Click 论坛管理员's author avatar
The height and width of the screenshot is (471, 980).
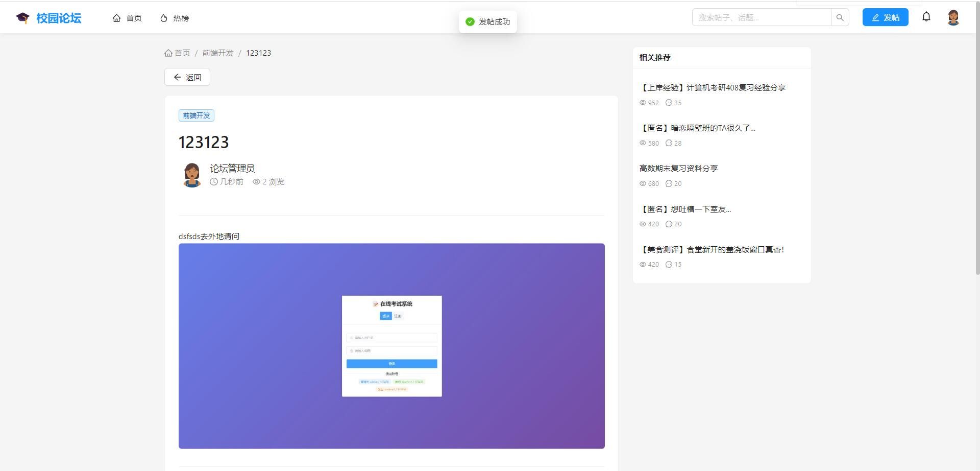point(191,174)
